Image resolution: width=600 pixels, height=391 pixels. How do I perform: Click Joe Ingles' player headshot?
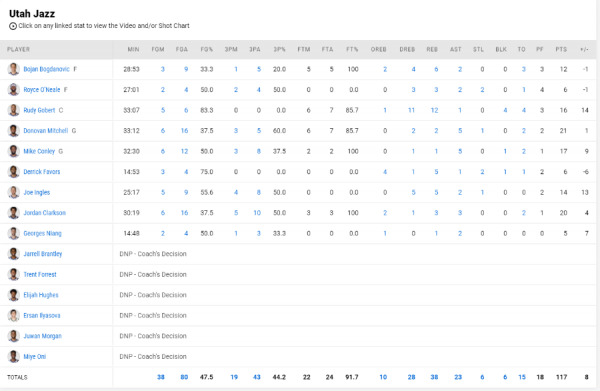point(13,192)
